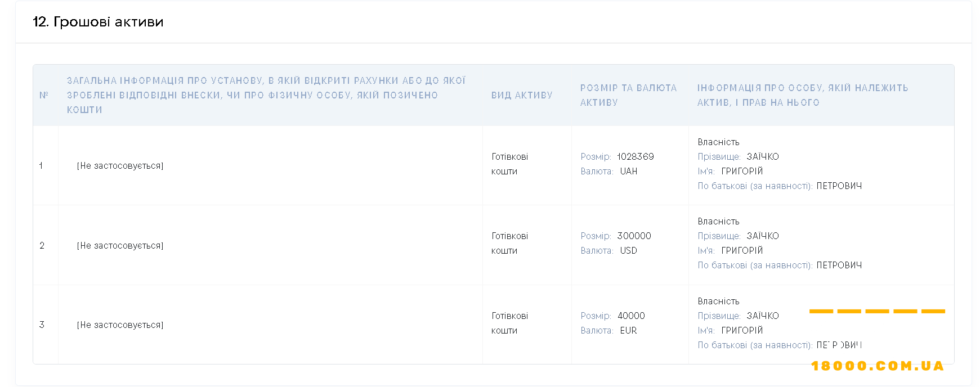Screen dimensions: 980x387
Task: Click the EUR currency value
Action: tap(629, 330)
